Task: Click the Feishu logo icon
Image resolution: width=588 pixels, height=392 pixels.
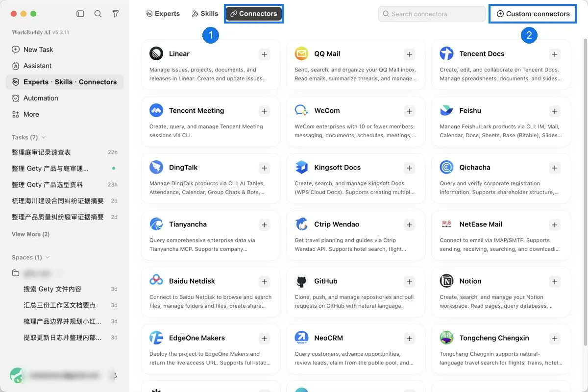Action: click(x=446, y=110)
